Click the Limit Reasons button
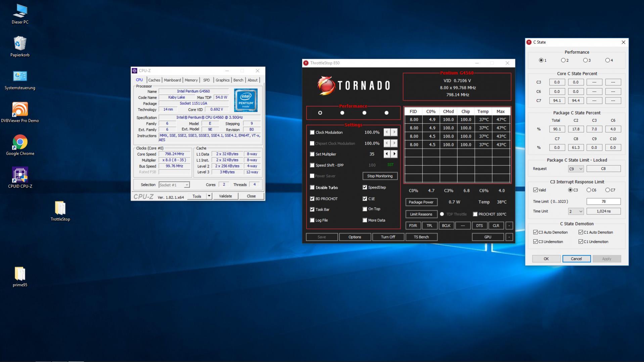This screenshot has height=362, width=644. click(421, 214)
